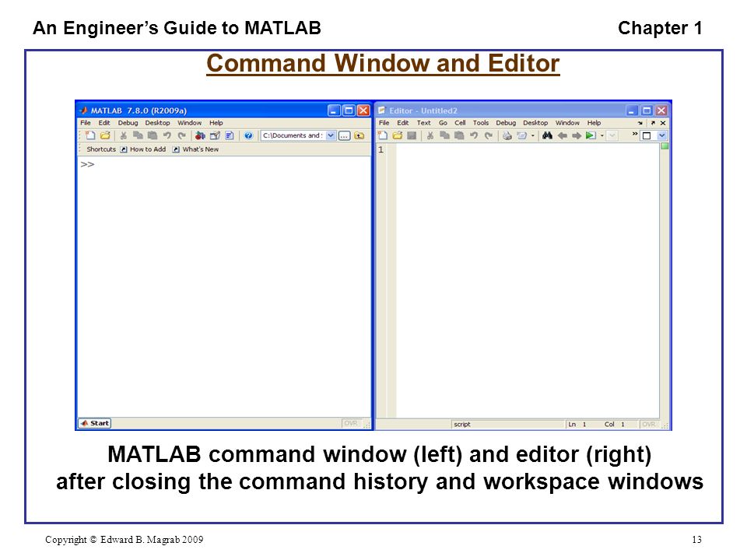Viewport: 747px width, 560px height.
Task: Click Paste icon in Editor toolbar
Action: tap(459, 135)
